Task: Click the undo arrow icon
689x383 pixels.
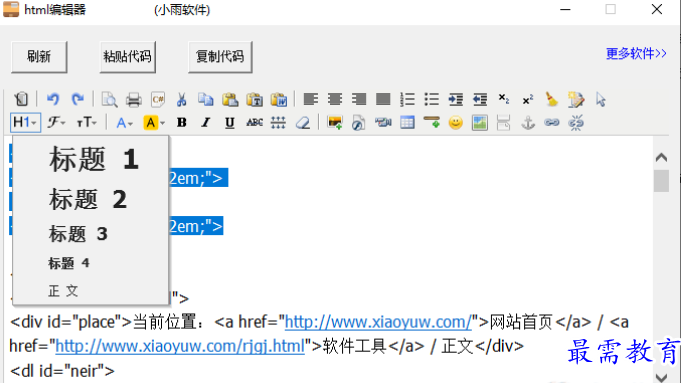Action: (53, 99)
